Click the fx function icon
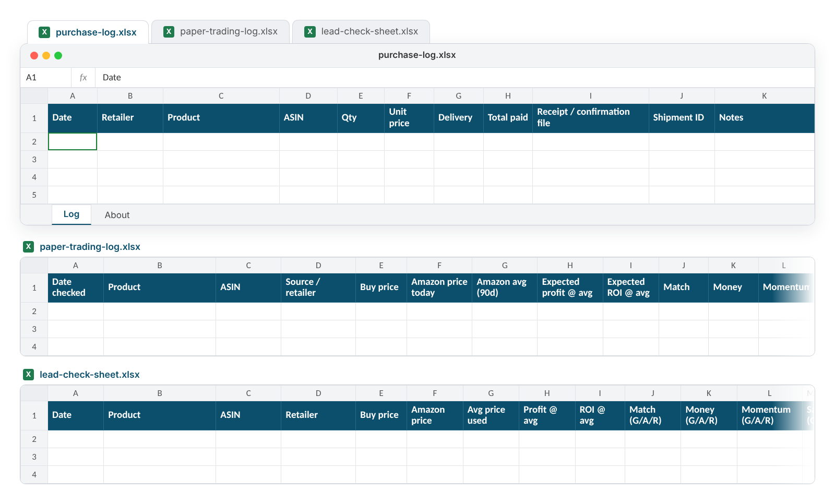 click(x=83, y=77)
